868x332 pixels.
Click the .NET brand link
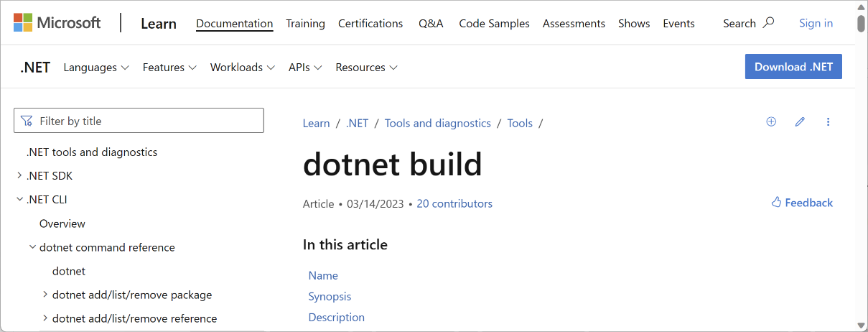35,67
